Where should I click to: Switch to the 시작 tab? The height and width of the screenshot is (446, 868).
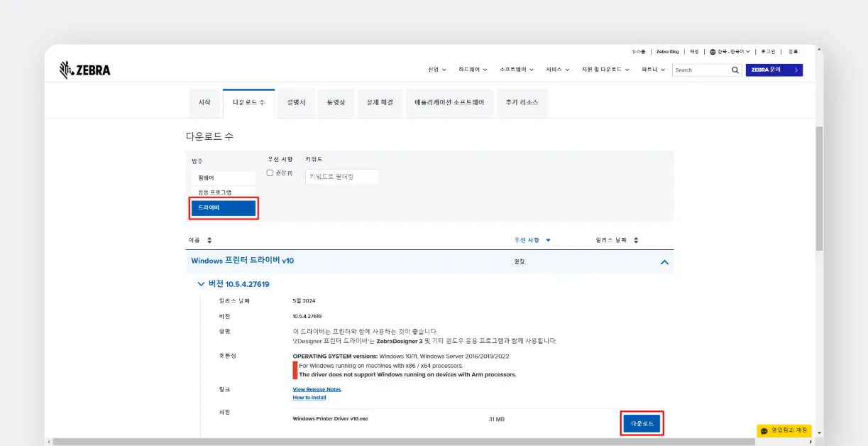point(204,102)
